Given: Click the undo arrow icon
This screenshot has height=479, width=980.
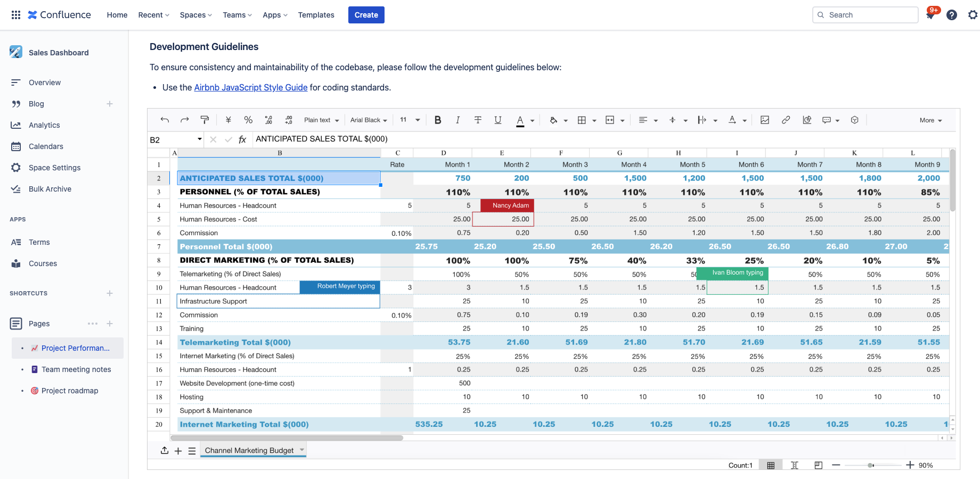Looking at the screenshot, I should [x=165, y=120].
